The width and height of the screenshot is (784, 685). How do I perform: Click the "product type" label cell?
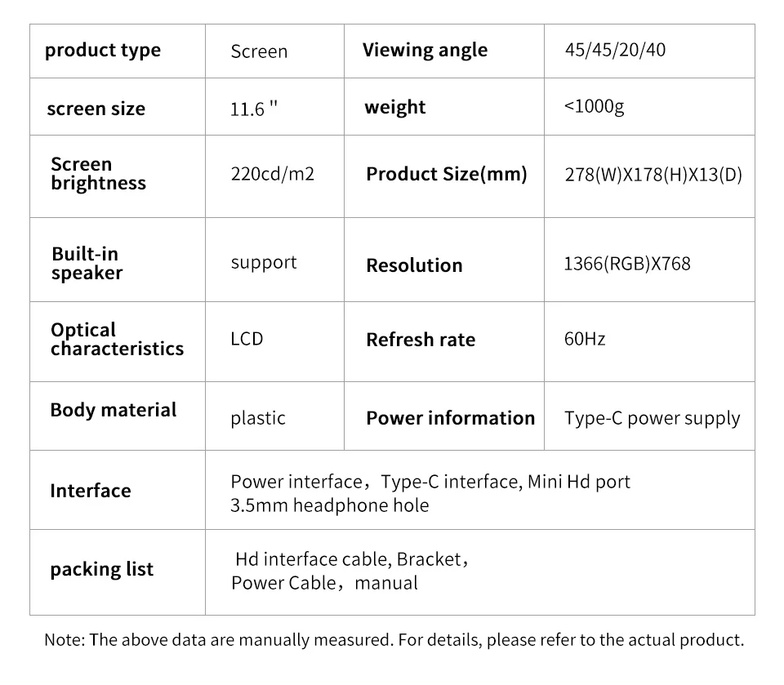(x=103, y=51)
